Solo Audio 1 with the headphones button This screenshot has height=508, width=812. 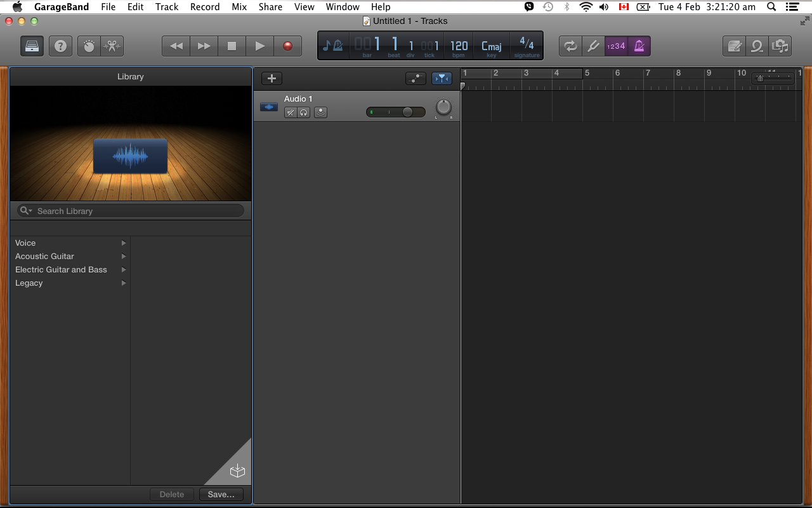pyautogui.click(x=304, y=112)
